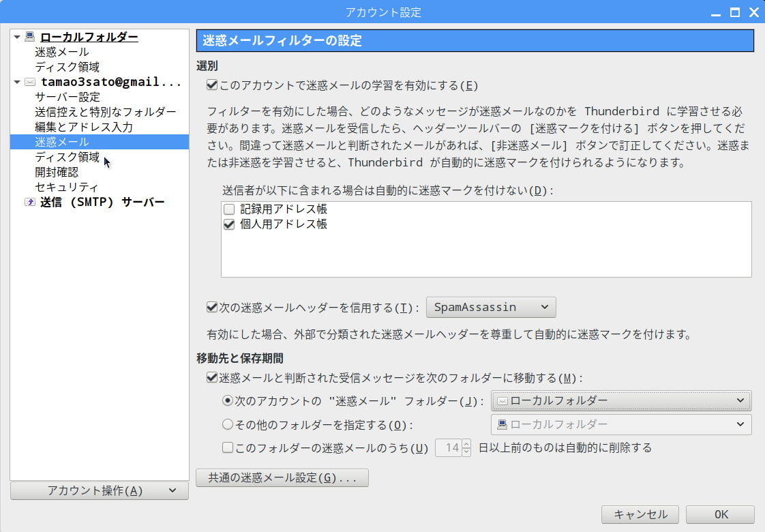Open the アカウント操作 dropdown button
This screenshot has width=765, height=532.
(x=100, y=490)
